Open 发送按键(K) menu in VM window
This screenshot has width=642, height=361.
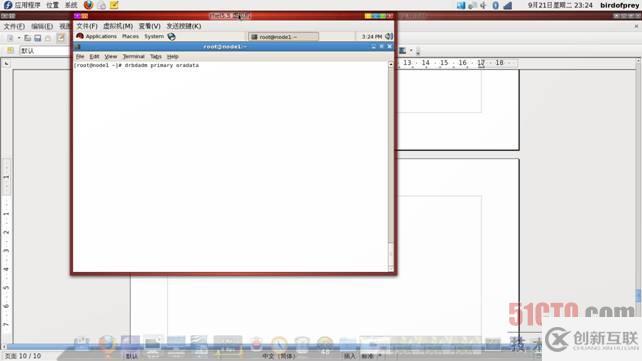(x=184, y=26)
